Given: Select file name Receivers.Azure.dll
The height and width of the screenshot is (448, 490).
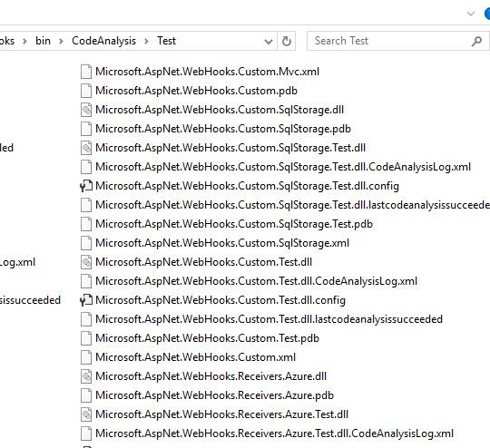Looking at the screenshot, I should coord(211,376).
